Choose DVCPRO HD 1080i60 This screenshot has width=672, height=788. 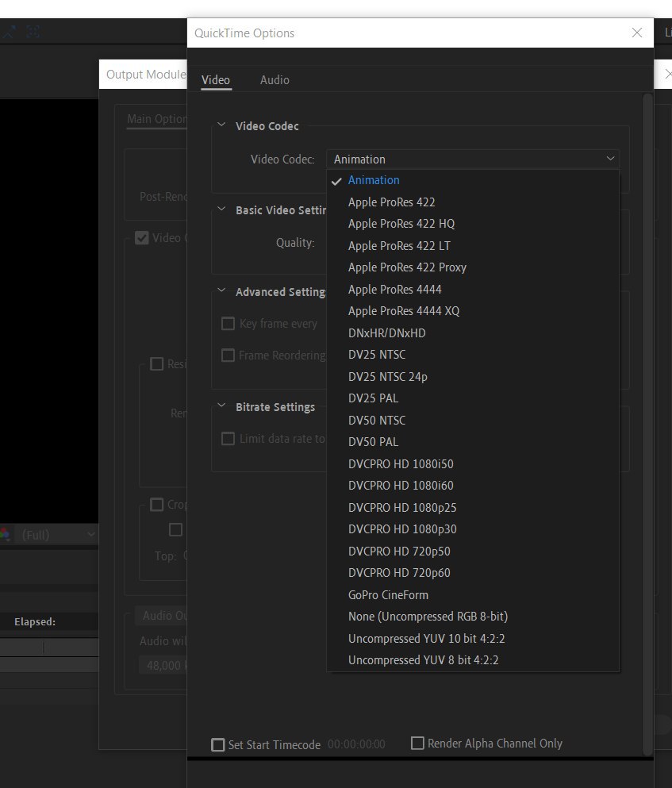pyautogui.click(x=473, y=486)
